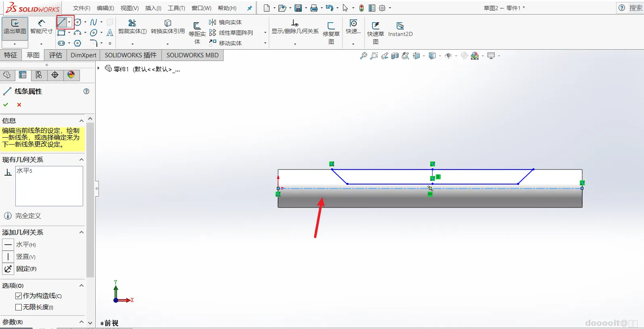Screen dimensions: 644x329
Task: Click Trim Entities (剪裁实体) tool
Action: pyautogui.click(x=132, y=27)
